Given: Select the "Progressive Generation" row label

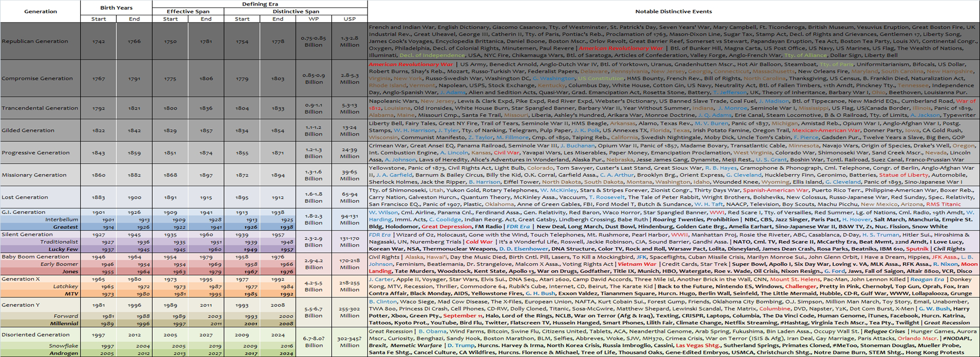Looking at the screenshot, I should pyautogui.click(x=40, y=152).
